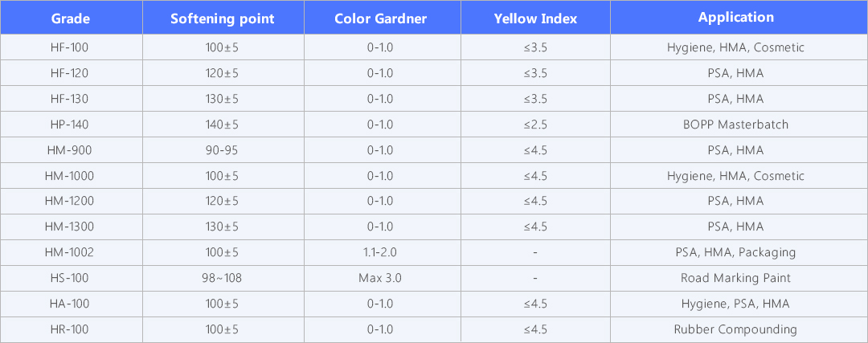Click the Softening point column header
Viewport: 868px width, 343px height.
(223, 18)
